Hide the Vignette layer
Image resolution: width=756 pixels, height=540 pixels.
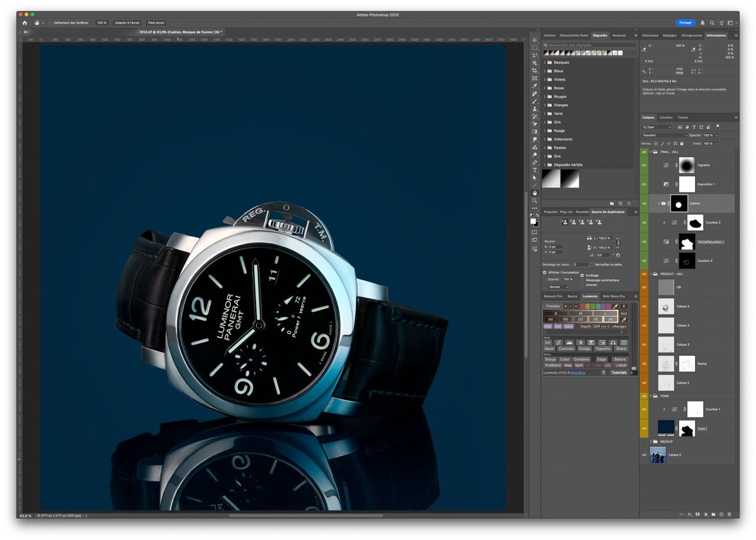pyautogui.click(x=644, y=165)
